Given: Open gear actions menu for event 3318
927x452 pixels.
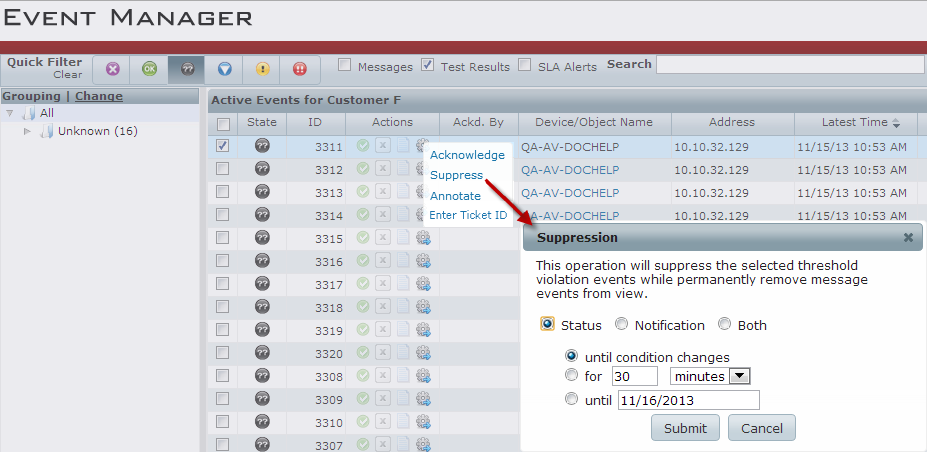Looking at the screenshot, I should point(423,307).
